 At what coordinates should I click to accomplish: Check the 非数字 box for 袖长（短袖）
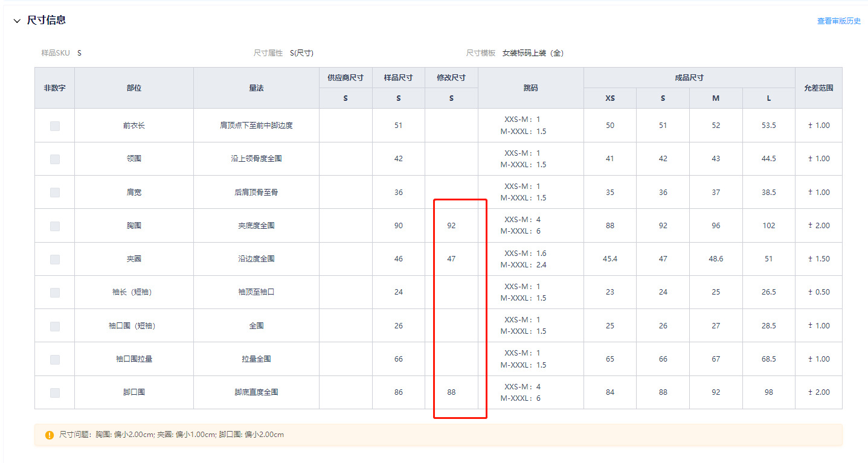click(x=55, y=292)
